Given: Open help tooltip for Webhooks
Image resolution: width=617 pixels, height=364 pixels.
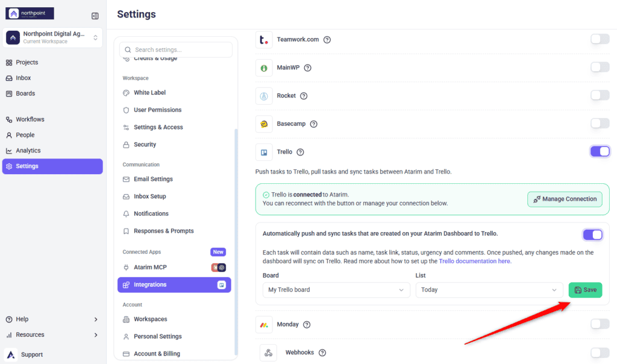Looking at the screenshot, I should click(x=322, y=353).
